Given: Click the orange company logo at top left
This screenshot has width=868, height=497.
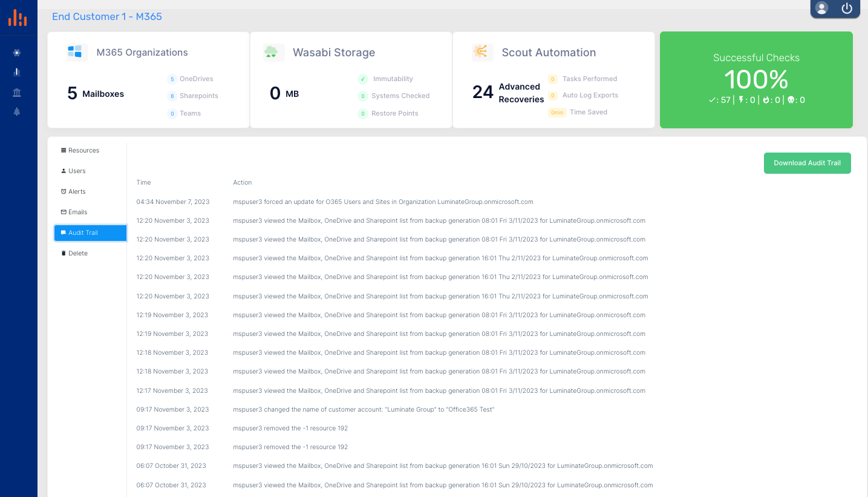Looking at the screenshot, I should point(18,18).
